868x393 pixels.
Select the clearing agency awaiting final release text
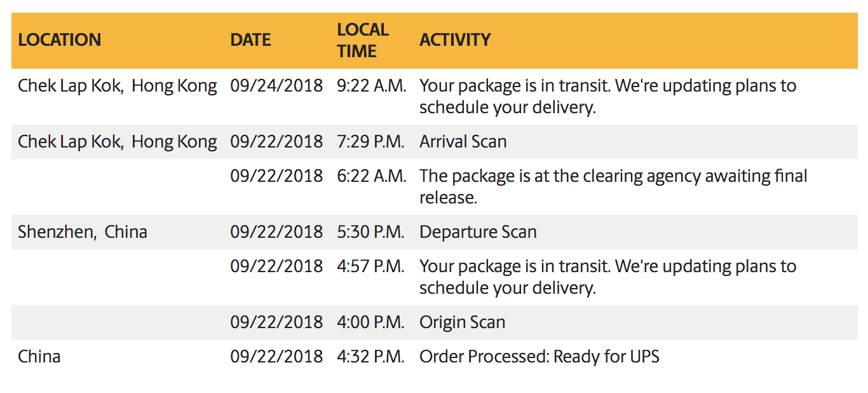(x=613, y=186)
